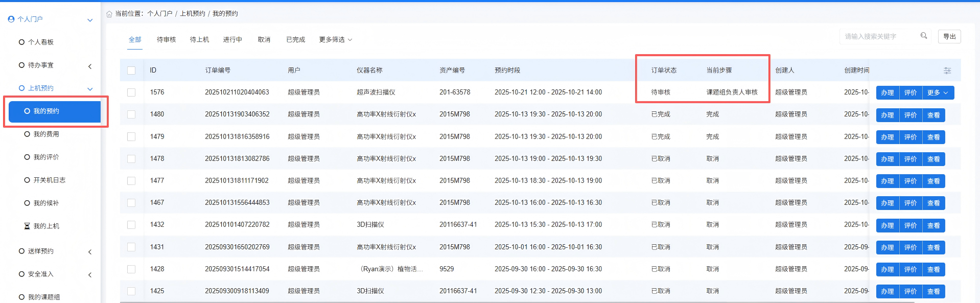Image resolution: width=980 pixels, height=303 pixels.
Task: Check the checkbox for order ID 1576
Action: coord(131,92)
